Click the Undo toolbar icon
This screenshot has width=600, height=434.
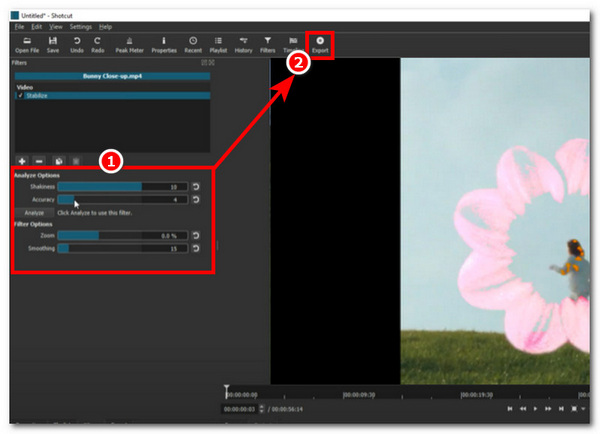coord(77,43)
